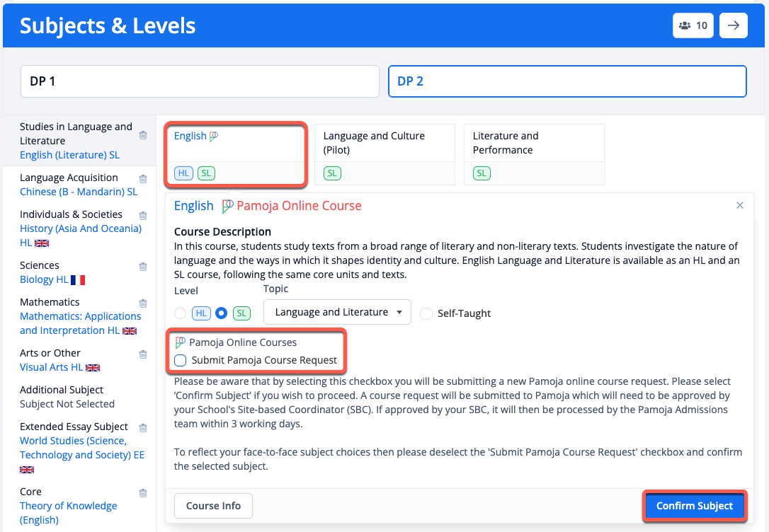Switch to the DP 1 tab
This screenshot has width=769, height=532.
(200, 81)
